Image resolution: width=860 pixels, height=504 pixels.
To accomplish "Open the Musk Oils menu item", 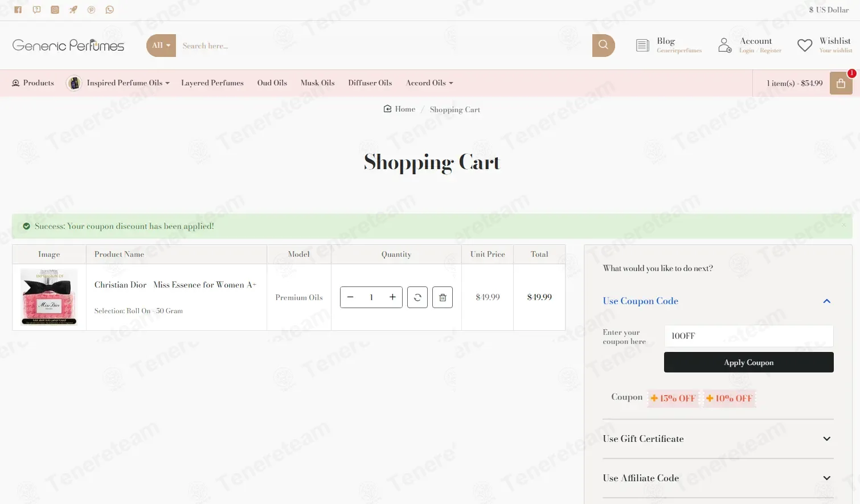I will [318, 83].
